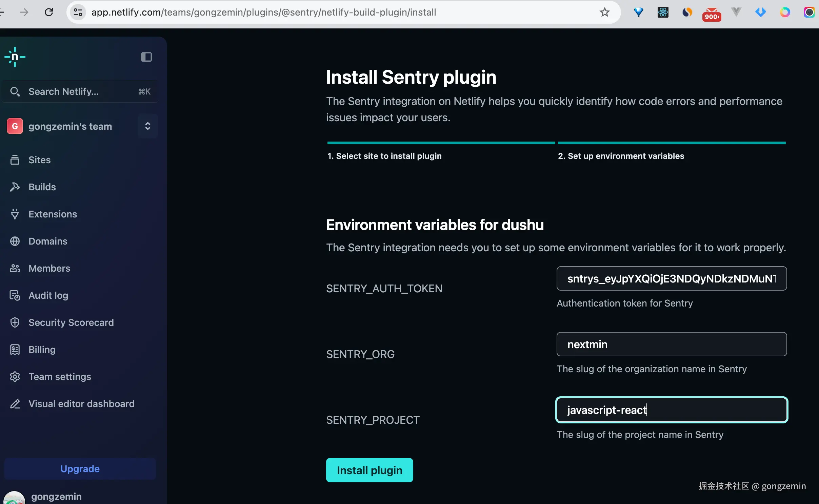Screen dimensions: 819x504
Task: Click the red G team avatar
Action: [x=15, y=126]
